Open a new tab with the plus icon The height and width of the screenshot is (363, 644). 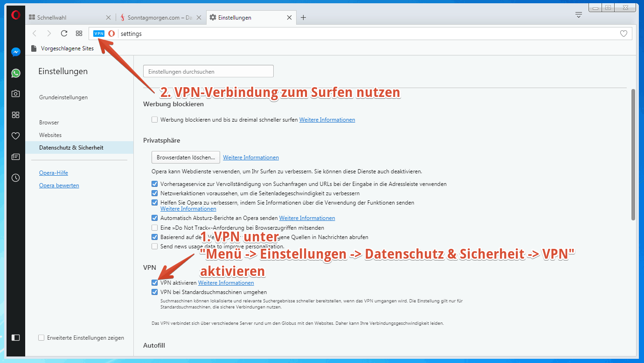tap(303, 18)
